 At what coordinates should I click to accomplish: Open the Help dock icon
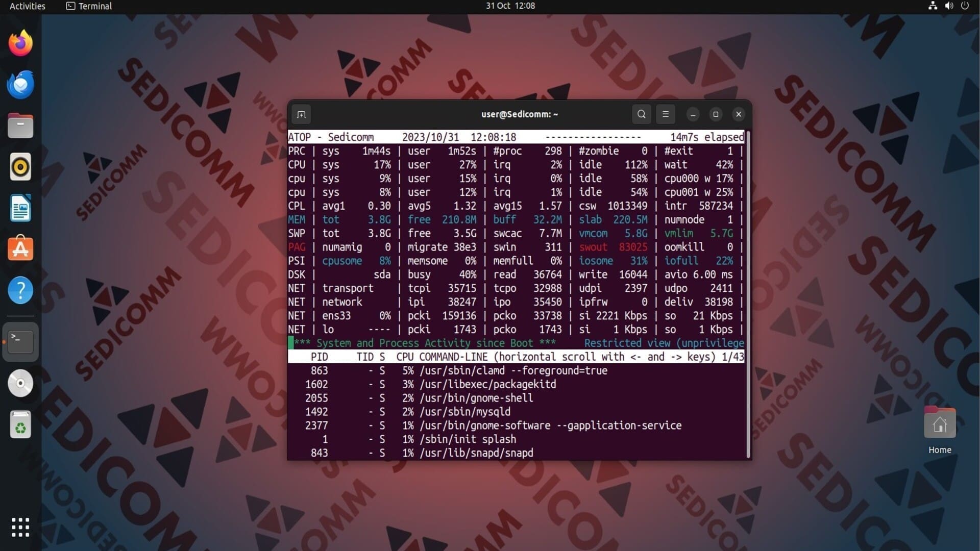(x=20, y=290)
